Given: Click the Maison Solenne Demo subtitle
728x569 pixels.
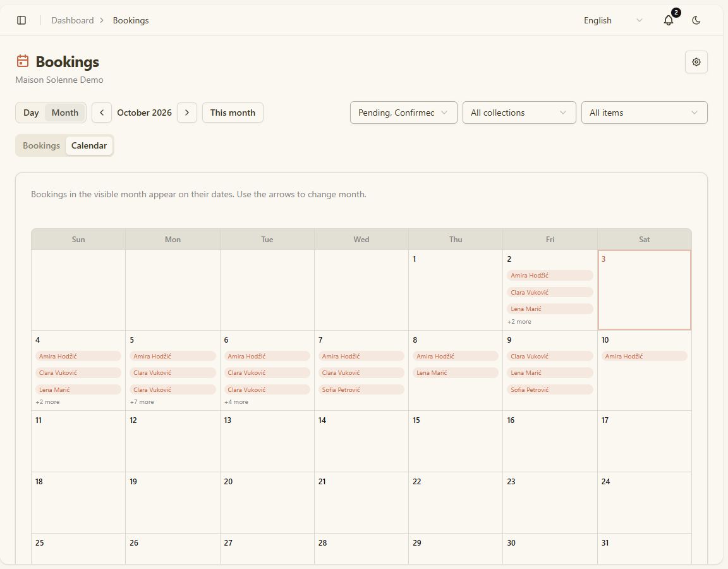Looking at the screenshot, I should point(59,80).
